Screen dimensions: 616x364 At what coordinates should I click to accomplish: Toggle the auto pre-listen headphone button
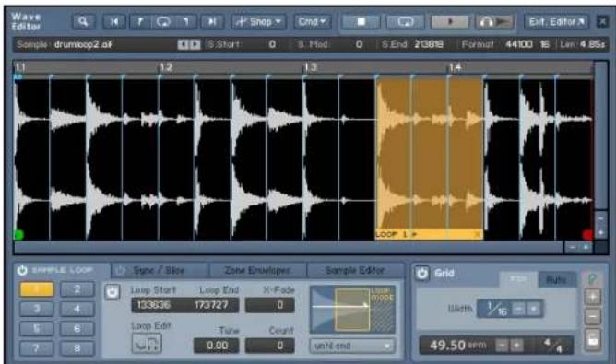(x=495, y=22)
